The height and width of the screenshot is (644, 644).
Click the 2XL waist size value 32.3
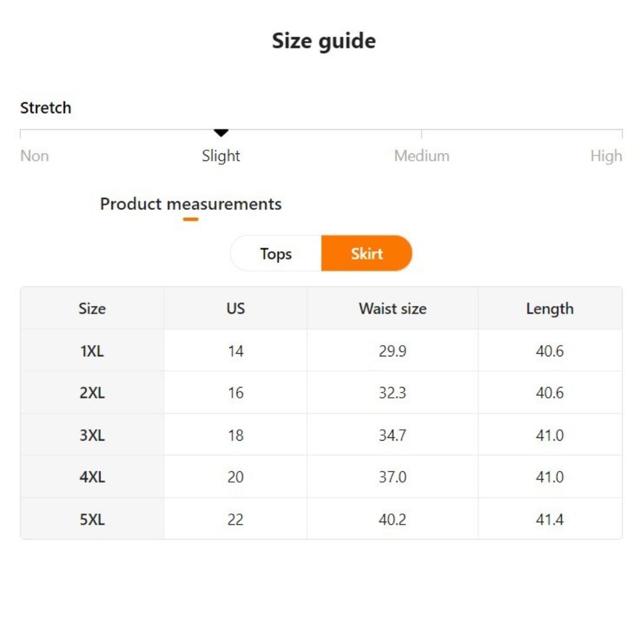coord(392,393)
